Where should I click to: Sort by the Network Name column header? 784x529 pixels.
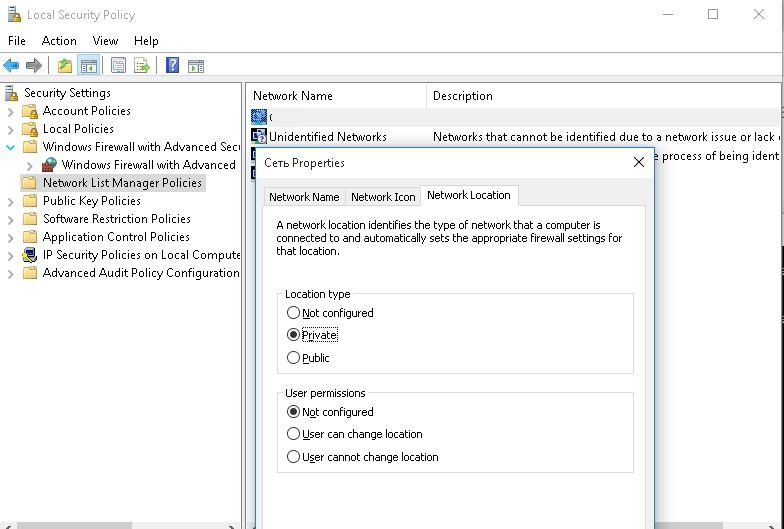[x=336, y=96]
